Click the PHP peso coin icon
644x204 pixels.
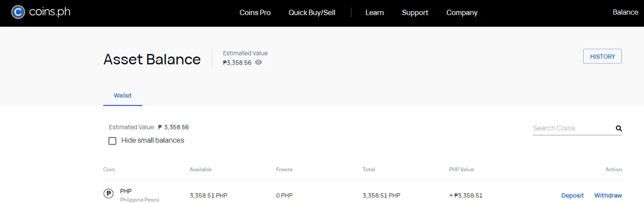click(x=108, y=193)
